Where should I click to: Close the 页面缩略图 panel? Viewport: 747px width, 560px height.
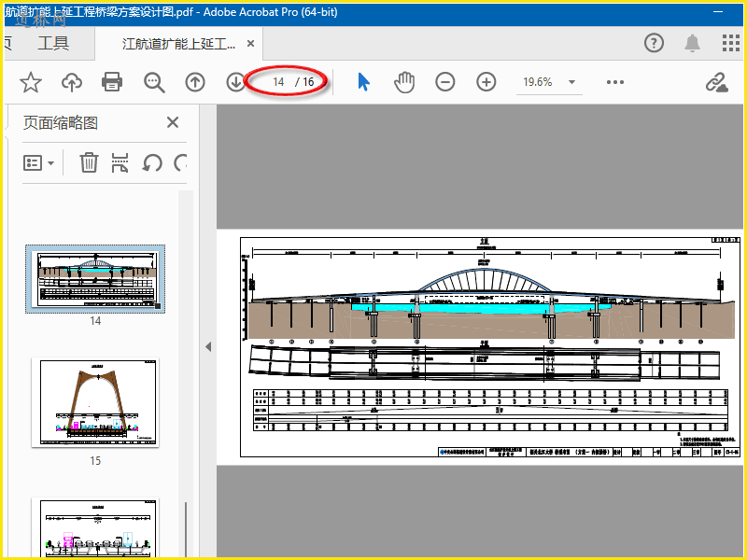tap(173, 122)
